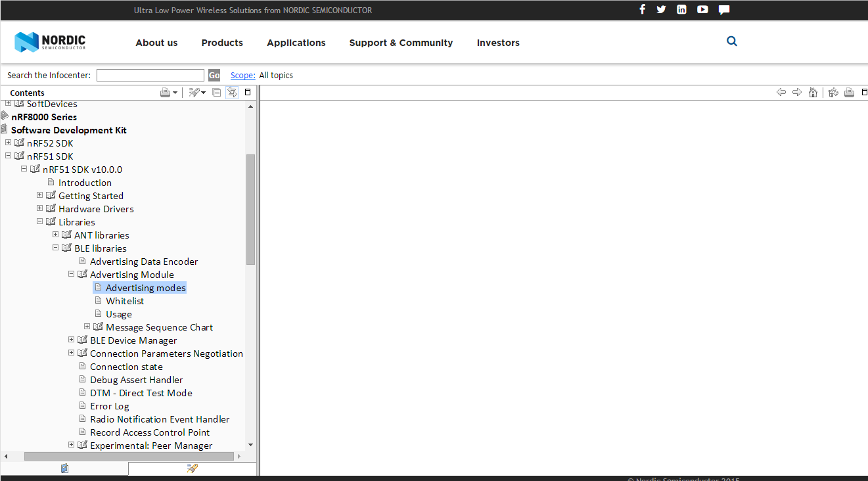Viewport: 868px width, 481px height.
Task: Go forward using the right arrow icon
Action: [797, 93]
